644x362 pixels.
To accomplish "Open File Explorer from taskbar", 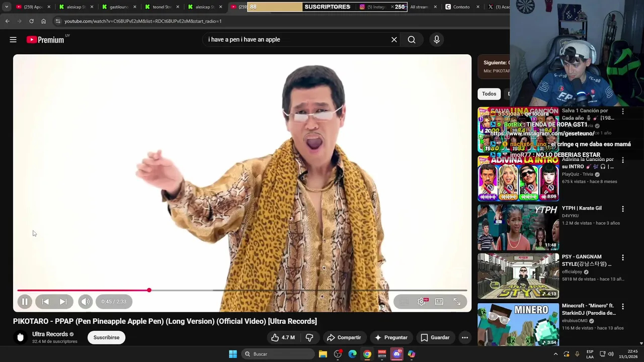I will pos(323,354).
